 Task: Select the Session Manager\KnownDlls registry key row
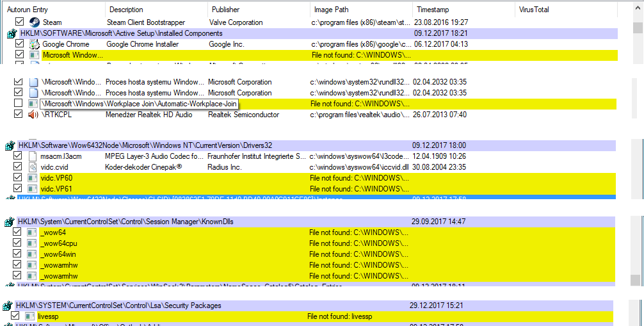pyautogui.click(x=316, y=222)
